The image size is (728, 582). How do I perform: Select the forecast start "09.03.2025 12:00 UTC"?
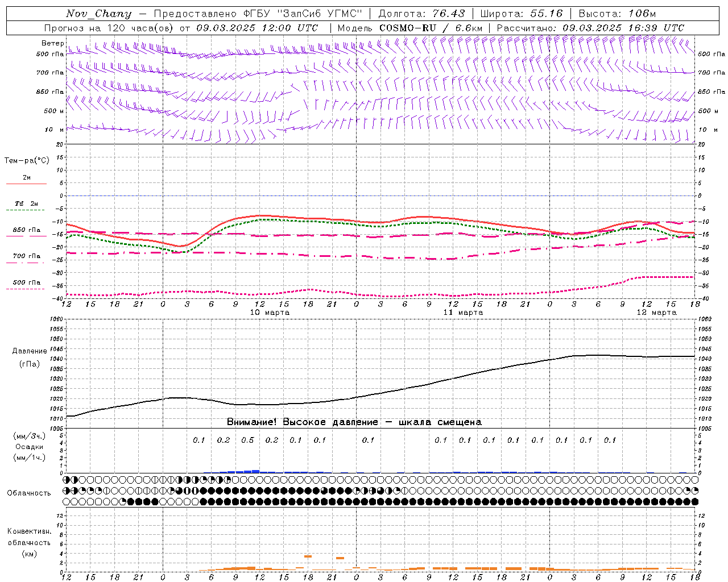pos(257,28)
